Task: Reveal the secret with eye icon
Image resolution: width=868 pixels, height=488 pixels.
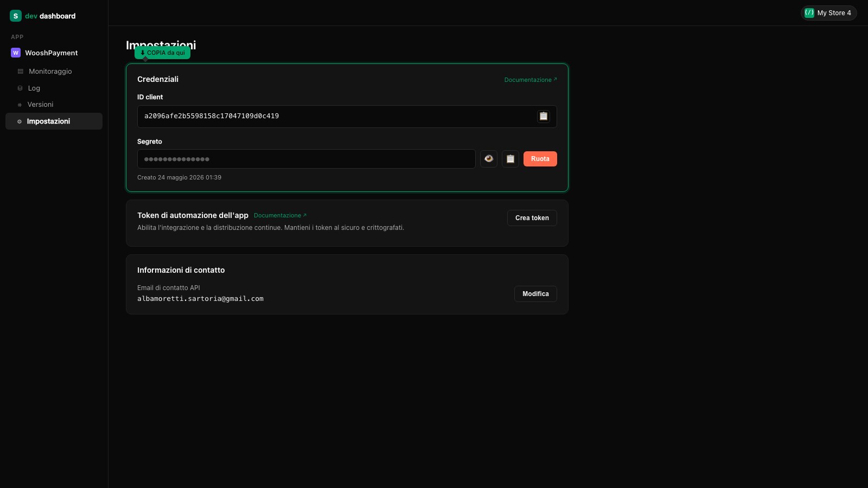Action: (489, 159)
